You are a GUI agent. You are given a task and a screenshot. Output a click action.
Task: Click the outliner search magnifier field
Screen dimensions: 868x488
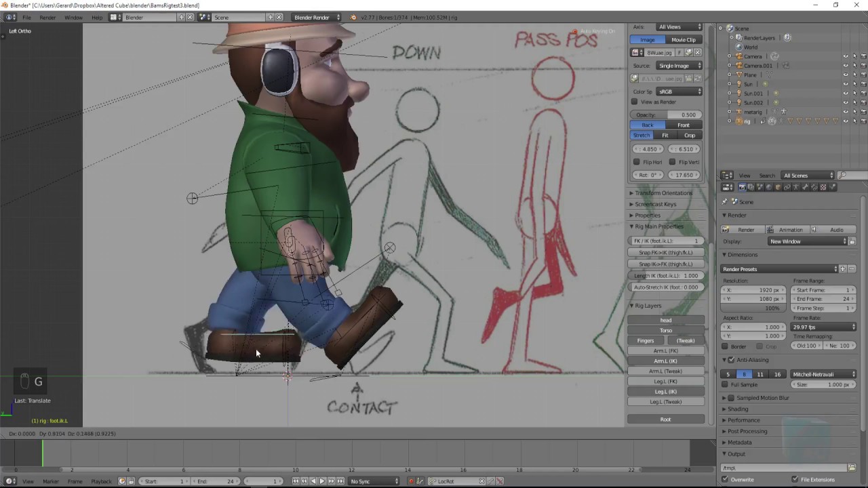[x=852, y=176]
